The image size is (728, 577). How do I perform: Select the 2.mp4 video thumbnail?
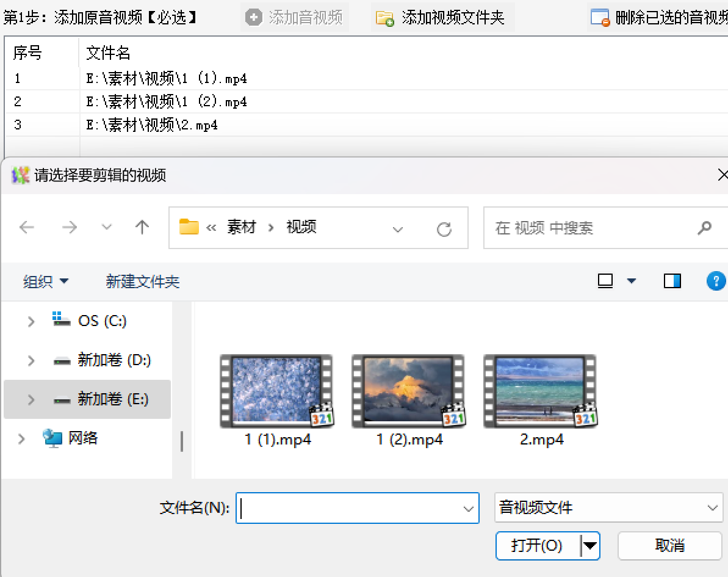coord(541,391)
